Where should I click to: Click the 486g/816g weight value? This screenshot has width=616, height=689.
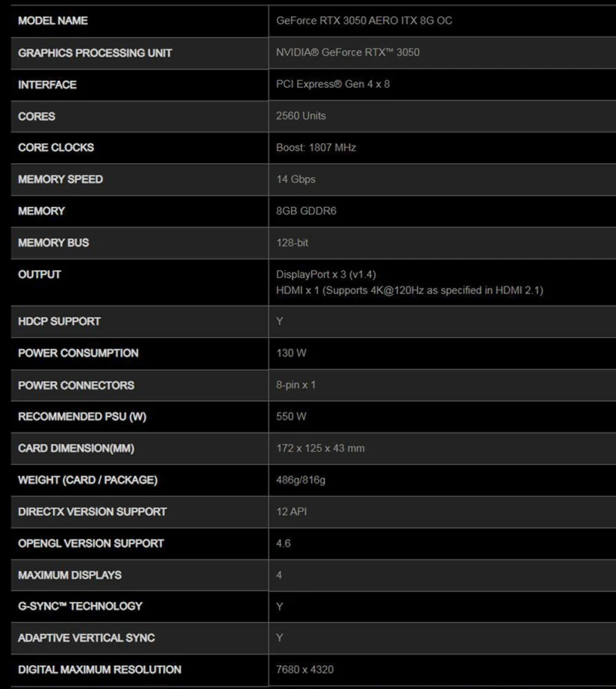pyautogui.click(x=300, y=480)
